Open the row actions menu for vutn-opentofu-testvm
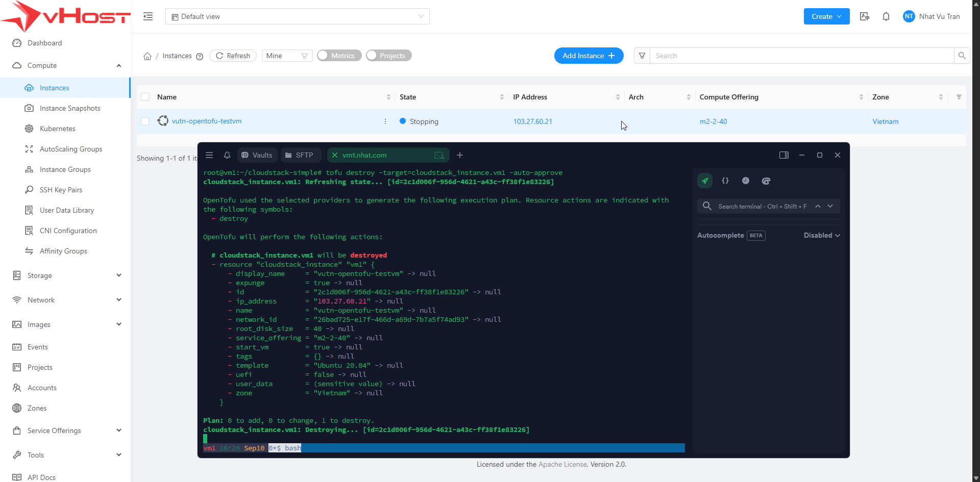The height and width of the screenshot is (482, 980). coord(385,121)
